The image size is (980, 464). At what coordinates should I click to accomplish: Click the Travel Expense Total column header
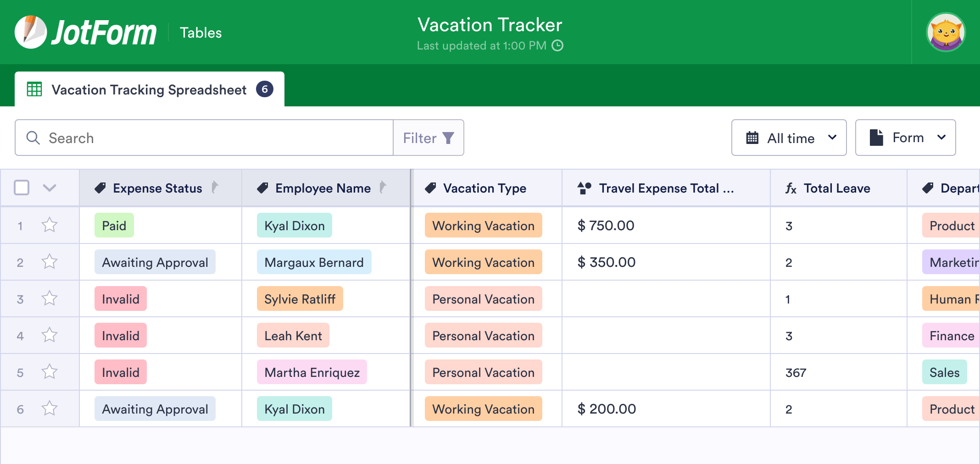click(666, 188)
